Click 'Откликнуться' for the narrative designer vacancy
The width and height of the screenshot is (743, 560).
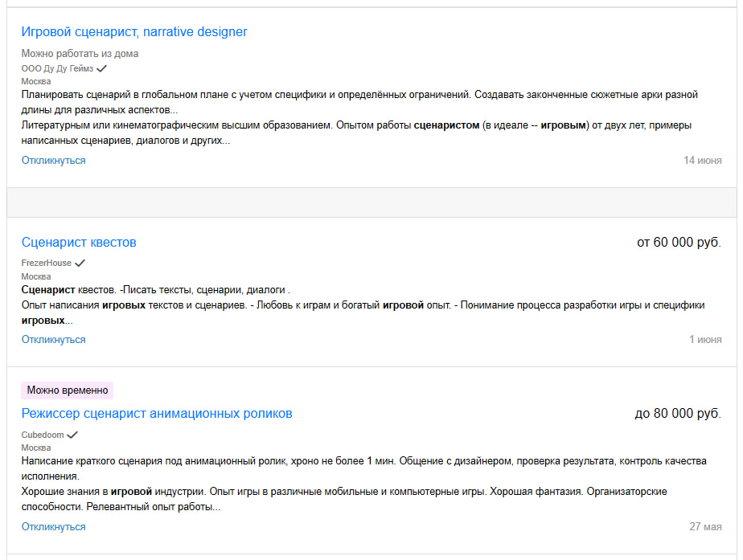click(x=53, y=161)
